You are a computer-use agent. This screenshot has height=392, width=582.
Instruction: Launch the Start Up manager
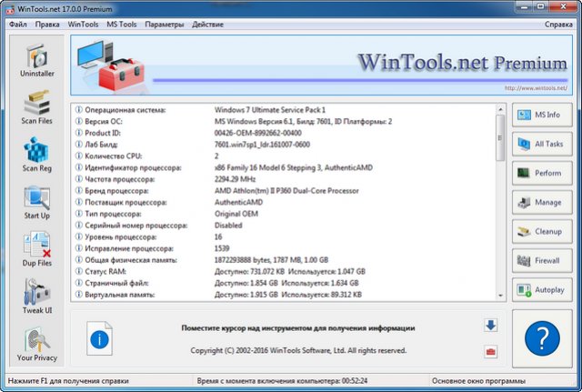pos(37,202)
